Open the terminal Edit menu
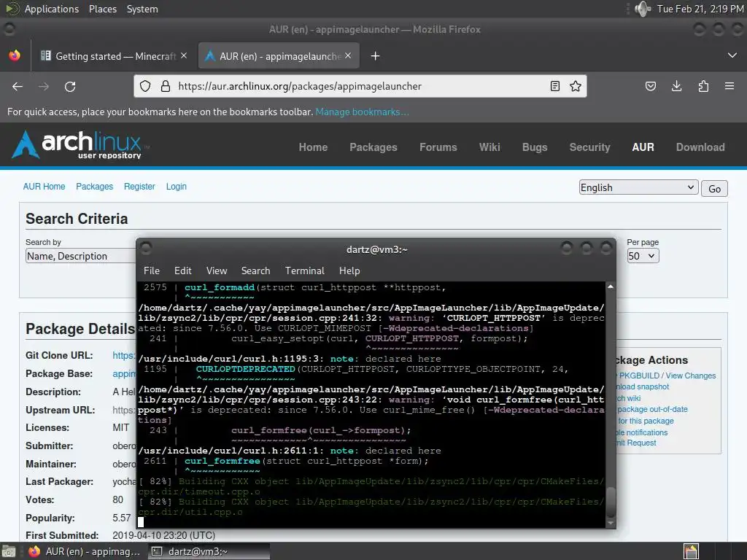747x560 pixels. (x=183, y=271)
